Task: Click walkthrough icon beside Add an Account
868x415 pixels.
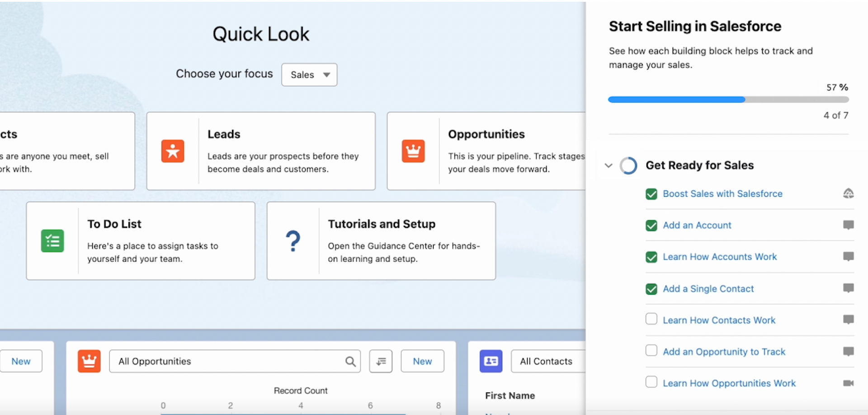Action: pyautogui.click(x=849, y=225)
